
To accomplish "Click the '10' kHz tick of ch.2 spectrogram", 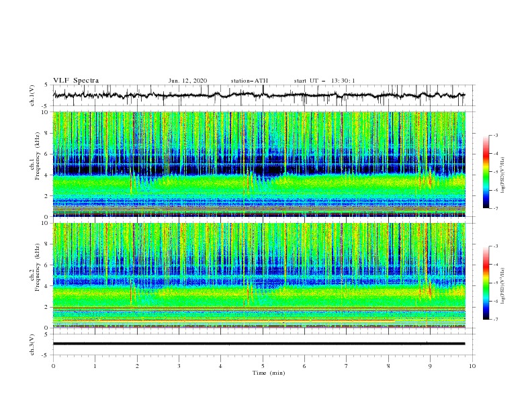I will 44,223.
